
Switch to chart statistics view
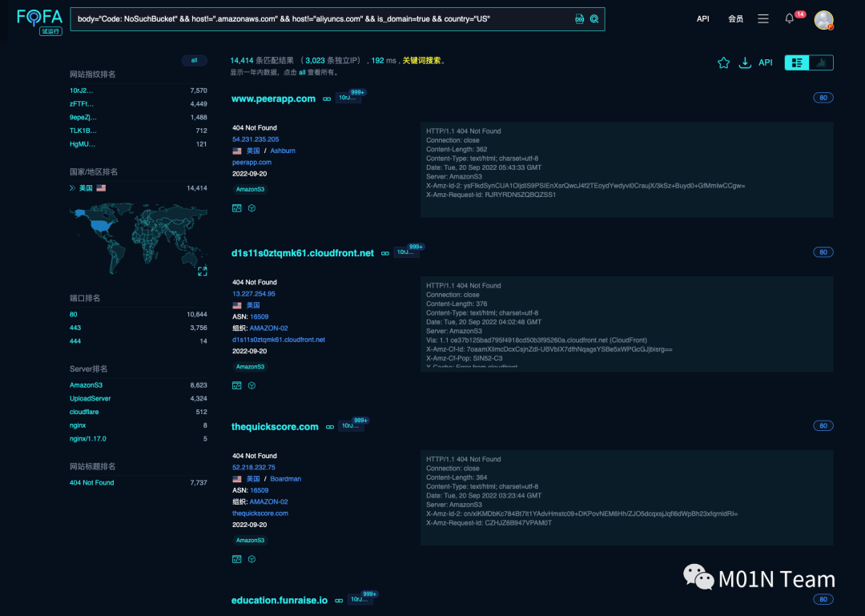821,63
